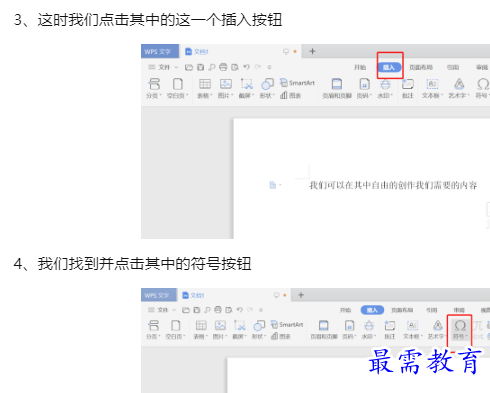Click the small page icon left of document text
This screenshot has width=490, height=393.
273,185
